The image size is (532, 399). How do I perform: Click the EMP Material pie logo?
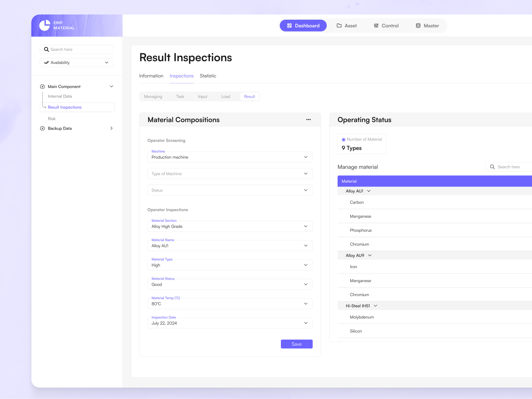coord(45,25)
